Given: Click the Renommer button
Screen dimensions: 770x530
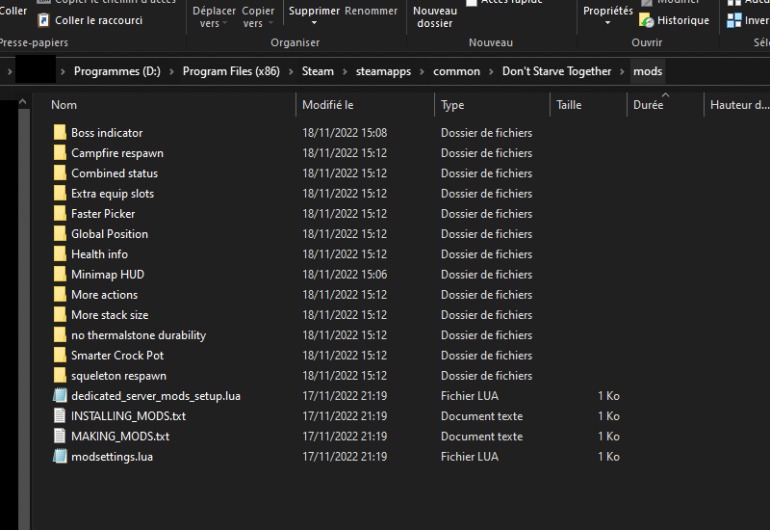Looking at the screenshot, I should 370,11.
